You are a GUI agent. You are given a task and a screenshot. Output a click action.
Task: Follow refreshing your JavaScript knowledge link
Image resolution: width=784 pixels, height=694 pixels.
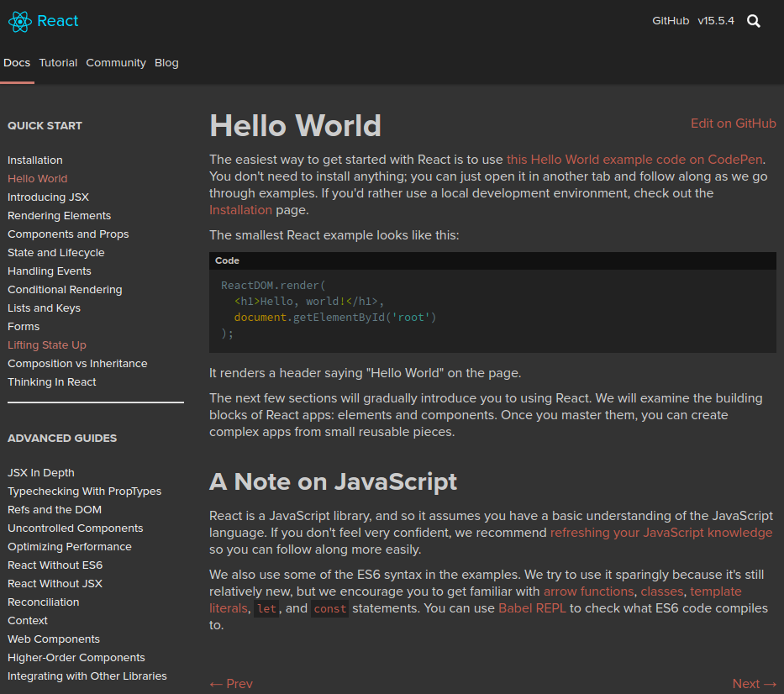[x=661, y=533]
